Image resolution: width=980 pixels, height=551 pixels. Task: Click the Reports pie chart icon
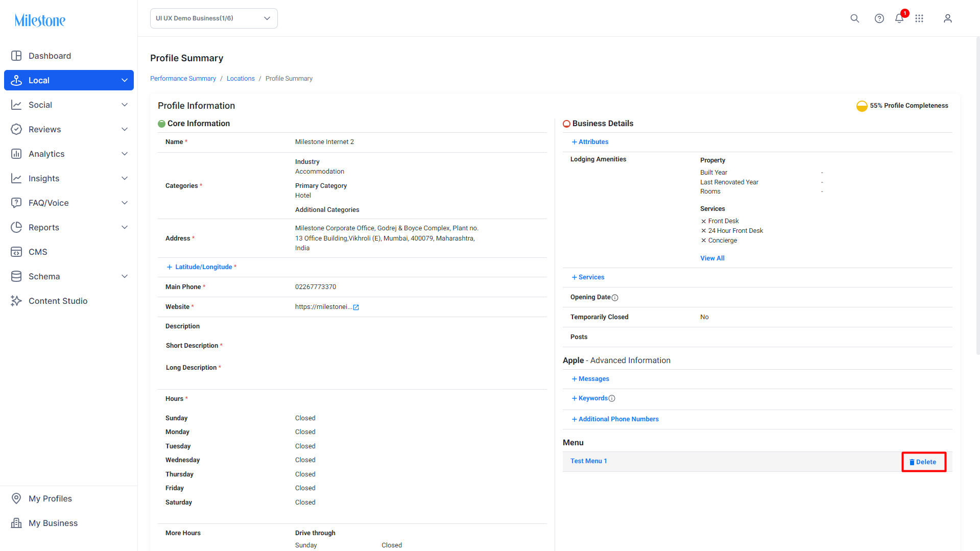(16, 227)
